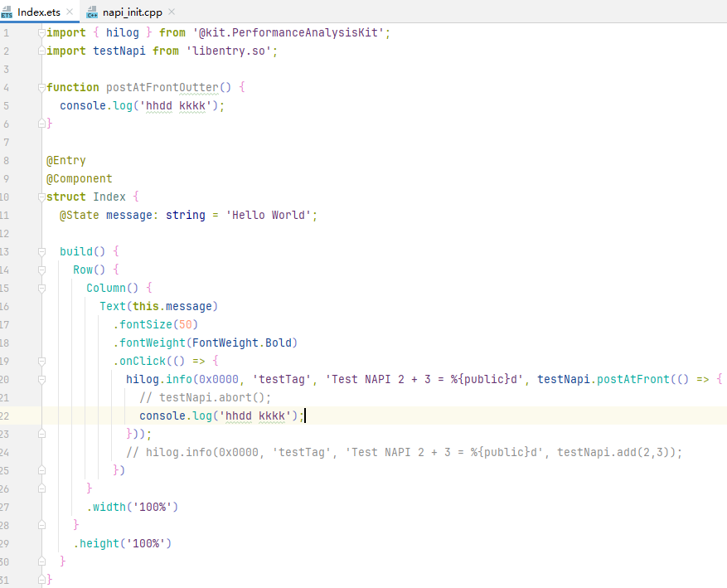The width and height of the screenshot is (727, 588).
Task: Collapse the onClick callback at line 19
Action: (41, 361)
